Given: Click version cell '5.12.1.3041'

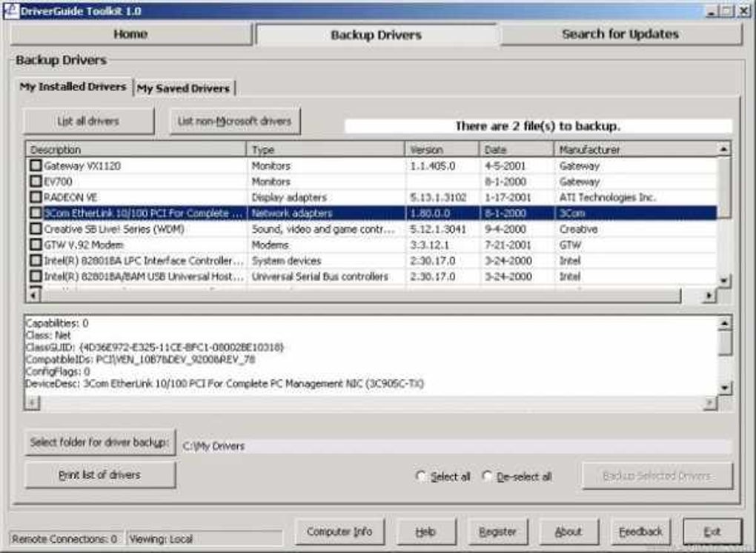Looking at the screenshot, I should point(438,229).
